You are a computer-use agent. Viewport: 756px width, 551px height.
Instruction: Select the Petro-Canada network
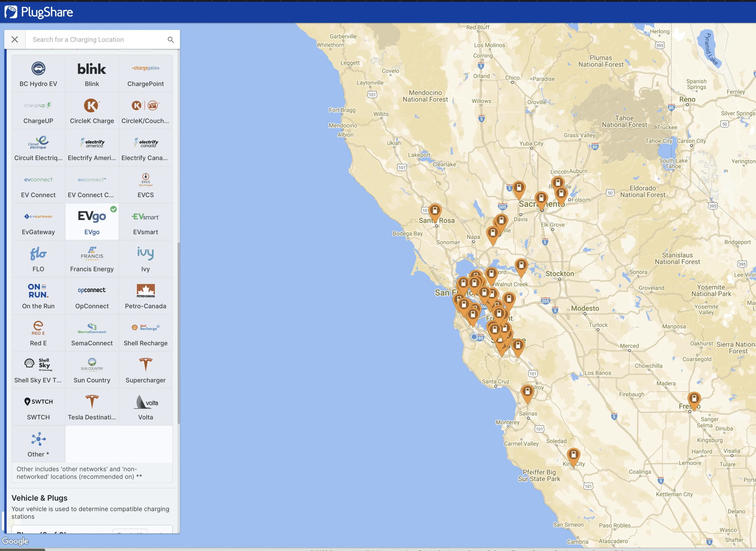(145, 296)
